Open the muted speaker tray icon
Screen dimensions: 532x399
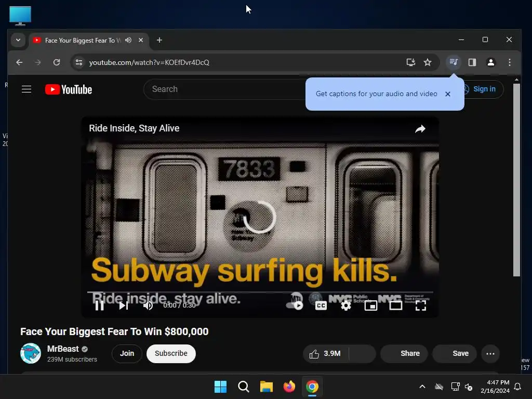click(469, 387)
